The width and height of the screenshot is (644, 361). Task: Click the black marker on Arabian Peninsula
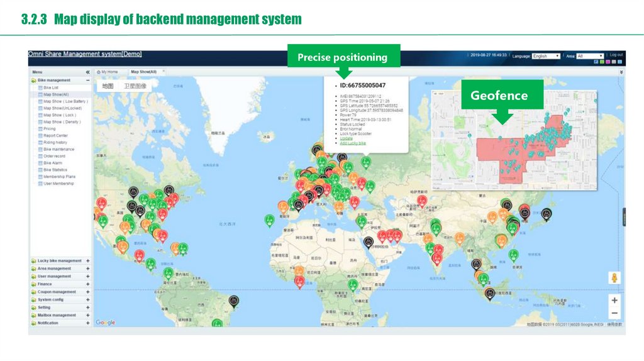coord(369,242)
